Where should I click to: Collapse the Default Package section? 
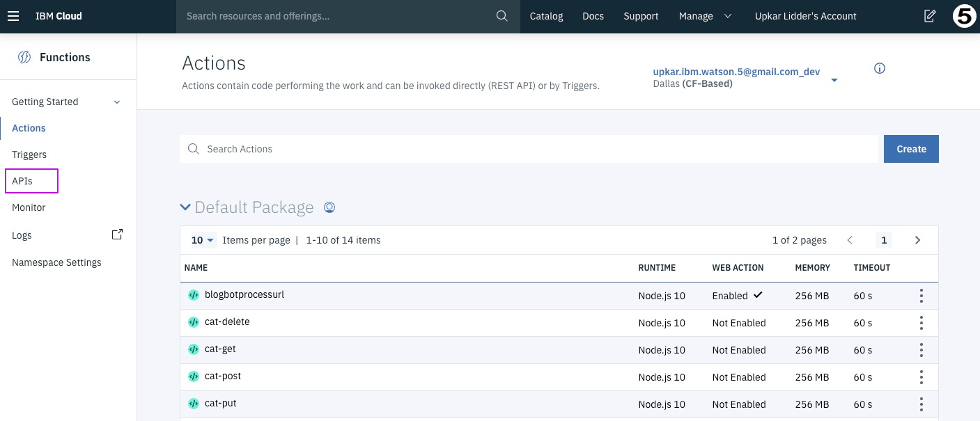pos(185,207)
